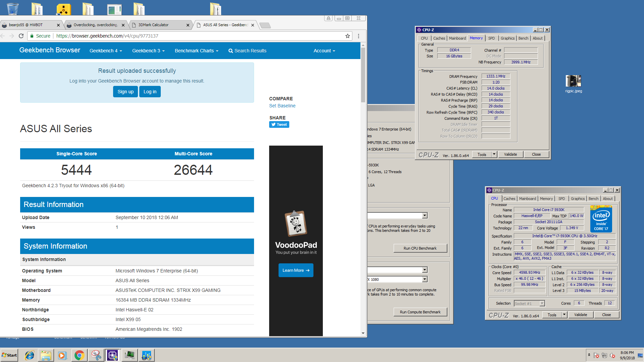Open the Geekbench taskbar icon with glasses
Viewport: 644px width, 362px height.
pos(146,355)
